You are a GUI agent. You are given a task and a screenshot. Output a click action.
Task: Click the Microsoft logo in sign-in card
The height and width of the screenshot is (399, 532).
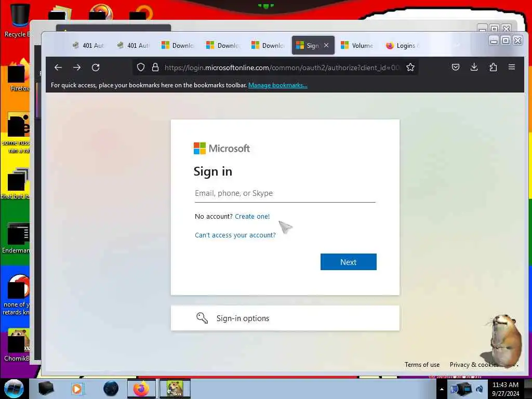click(221, 148)
